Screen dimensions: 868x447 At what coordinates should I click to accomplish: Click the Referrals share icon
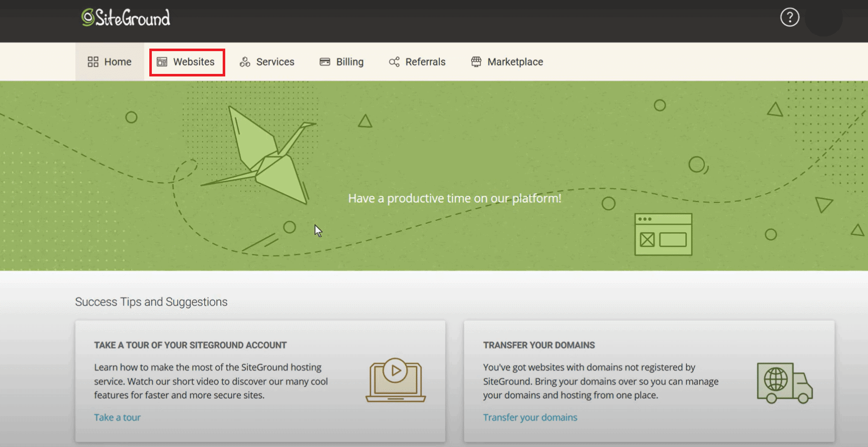(x=394, y=62)
